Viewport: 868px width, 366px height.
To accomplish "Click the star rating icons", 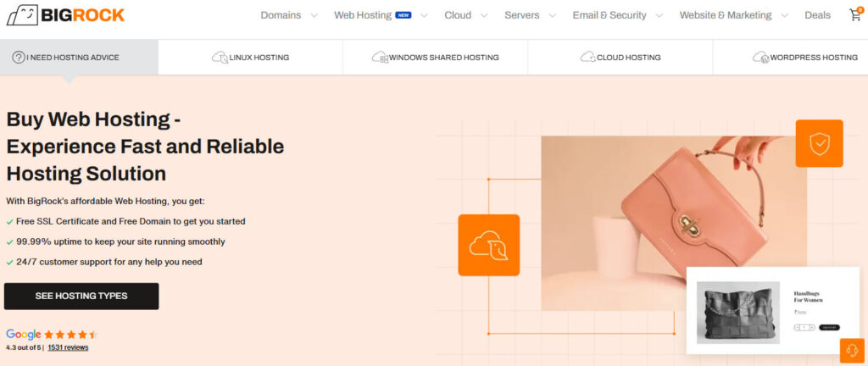I will click(x=71, y=335).
